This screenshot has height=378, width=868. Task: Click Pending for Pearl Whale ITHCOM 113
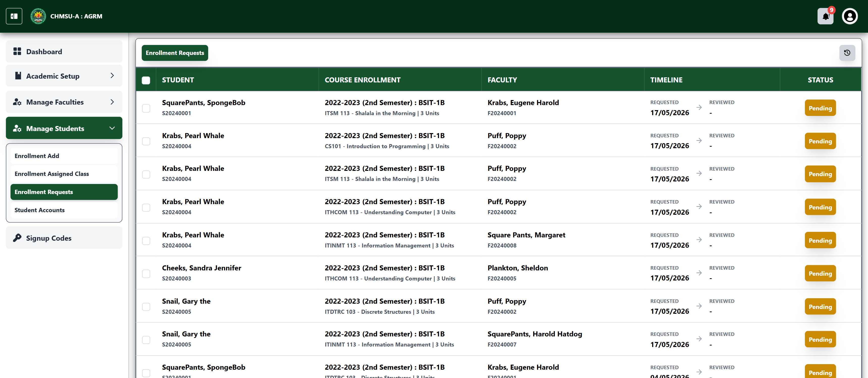[820, 207]
